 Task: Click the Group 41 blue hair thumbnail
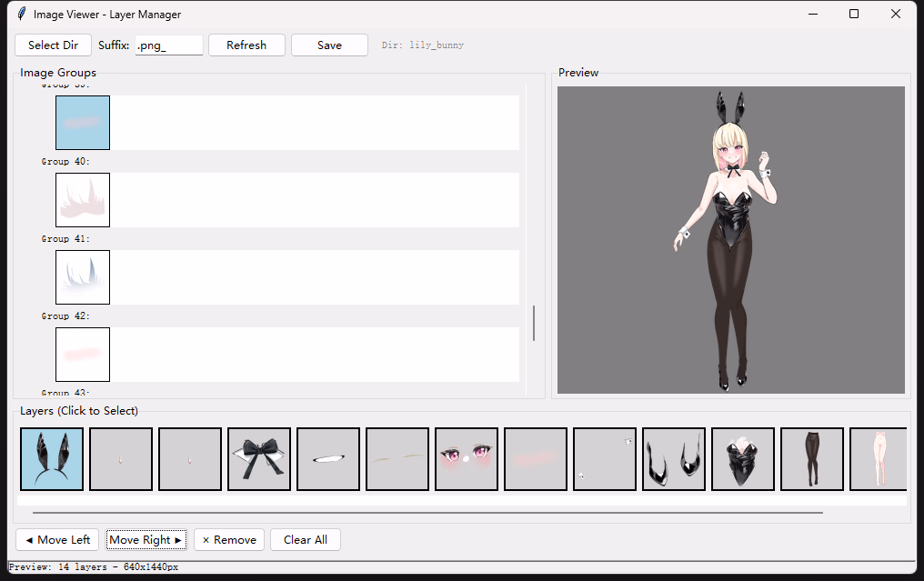point(83,277)
